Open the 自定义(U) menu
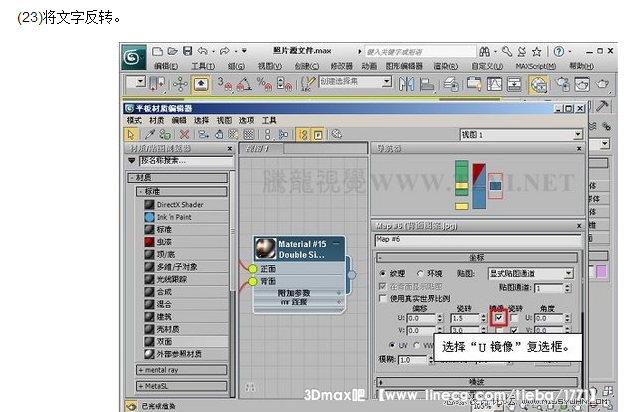This screenshot has height=412, width=625. [486, 66]
